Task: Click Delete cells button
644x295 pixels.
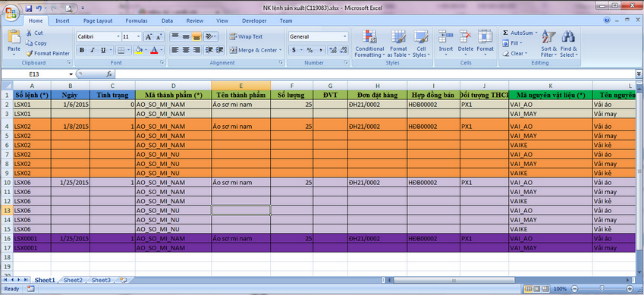Action: click(x=465, y=43)
